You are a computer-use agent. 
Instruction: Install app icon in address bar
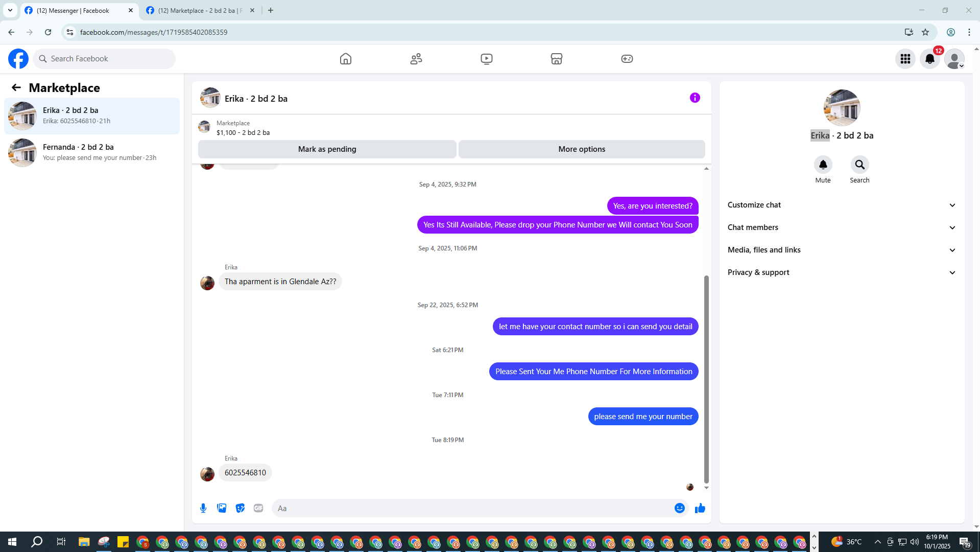[x=909, y=32]
